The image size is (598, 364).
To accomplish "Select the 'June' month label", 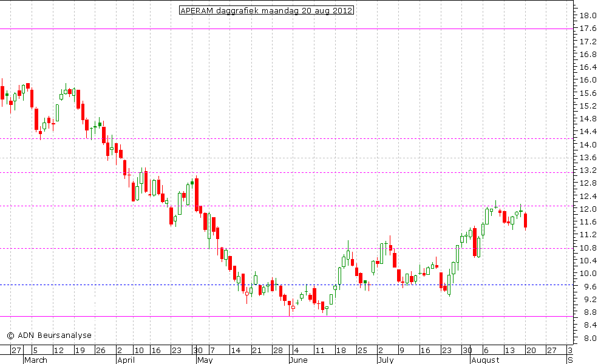I will tap(298, 360).
